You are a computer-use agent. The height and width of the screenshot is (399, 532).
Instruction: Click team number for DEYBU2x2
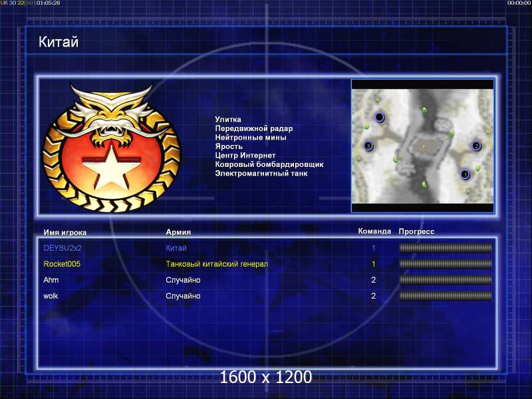tap(374, 248)
